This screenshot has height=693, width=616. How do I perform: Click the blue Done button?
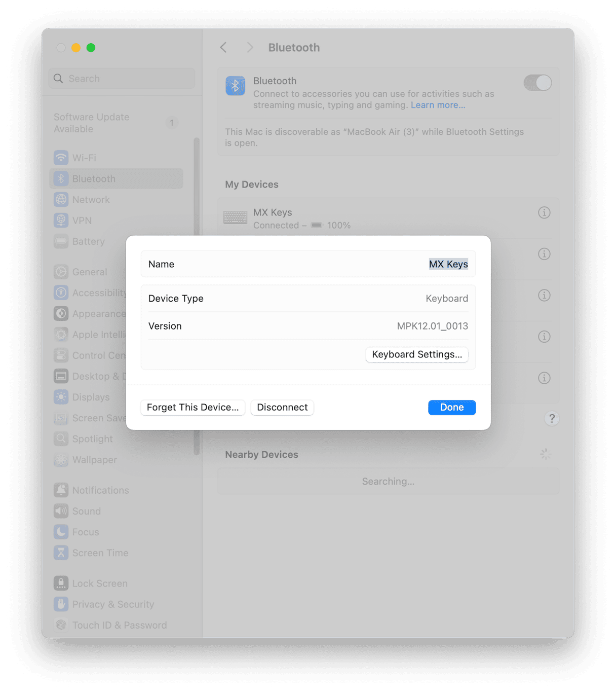pyautogui.click(x=452, y=408)
